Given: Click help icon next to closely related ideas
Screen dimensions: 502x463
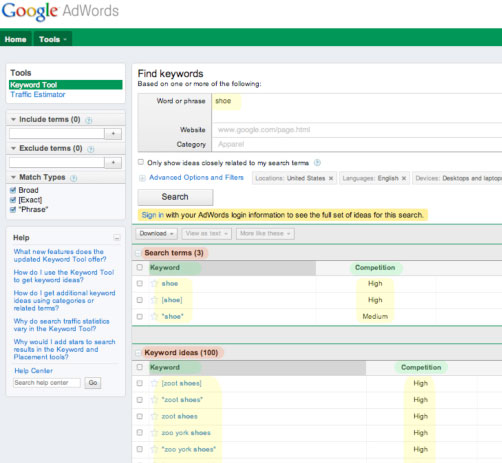Looking at the screenshot, I should 317,163.
